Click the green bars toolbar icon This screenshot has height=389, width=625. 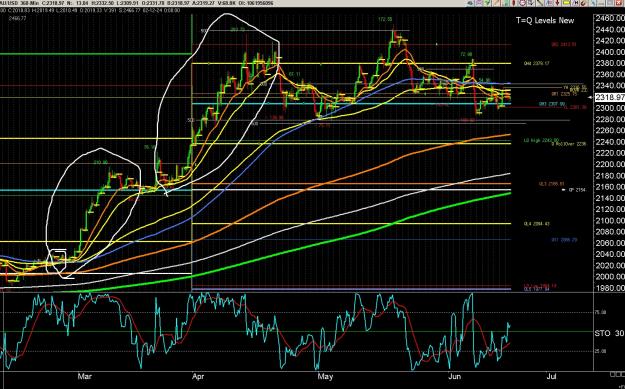pyautogui.click(x=505, y=3)
